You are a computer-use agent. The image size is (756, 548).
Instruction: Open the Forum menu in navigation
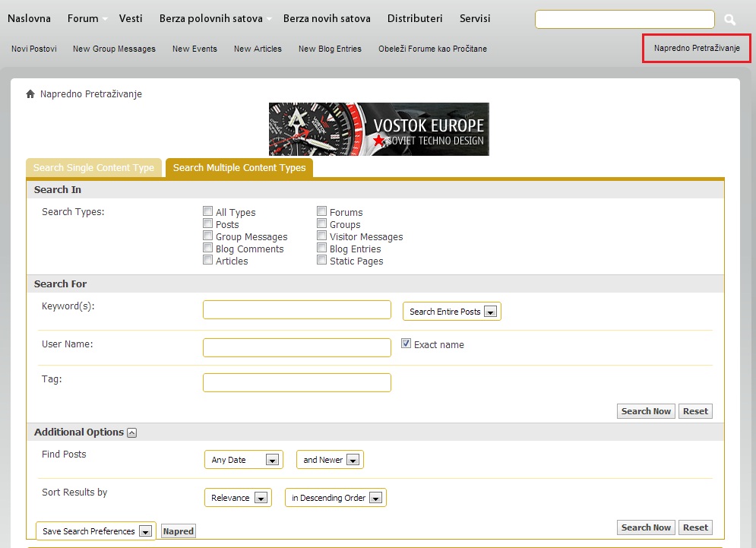[x=83, y=18]
